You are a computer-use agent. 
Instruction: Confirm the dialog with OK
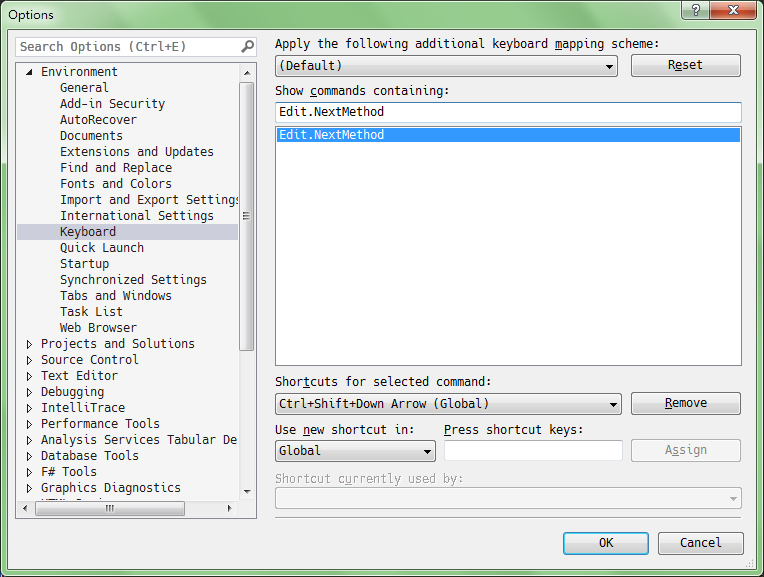[x=605, y=543]
